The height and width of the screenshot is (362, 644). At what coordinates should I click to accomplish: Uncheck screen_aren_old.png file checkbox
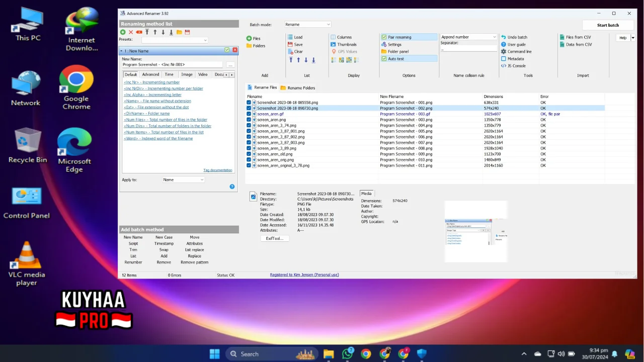click(249, 154)
